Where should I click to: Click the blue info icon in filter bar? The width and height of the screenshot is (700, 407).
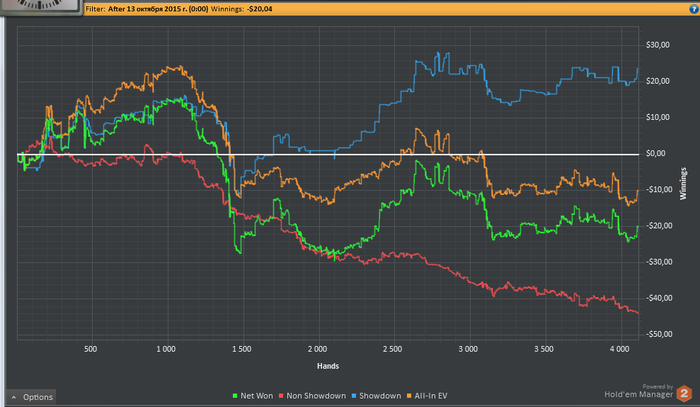694,8
